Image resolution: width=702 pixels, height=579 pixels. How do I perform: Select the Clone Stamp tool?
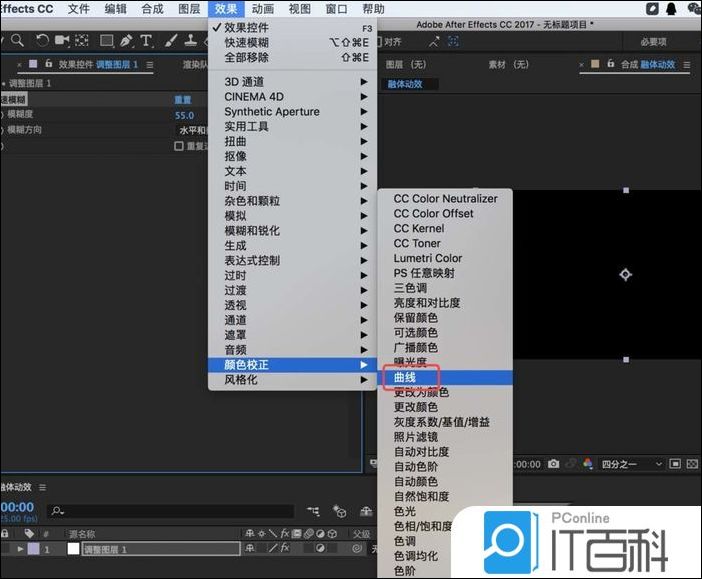[x=190, y=41]
